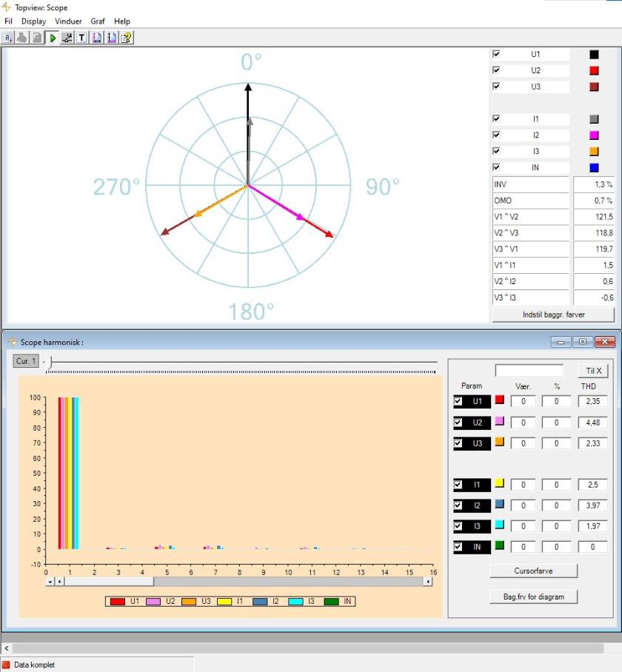Click the Bag.frv for diagram button

534,597
